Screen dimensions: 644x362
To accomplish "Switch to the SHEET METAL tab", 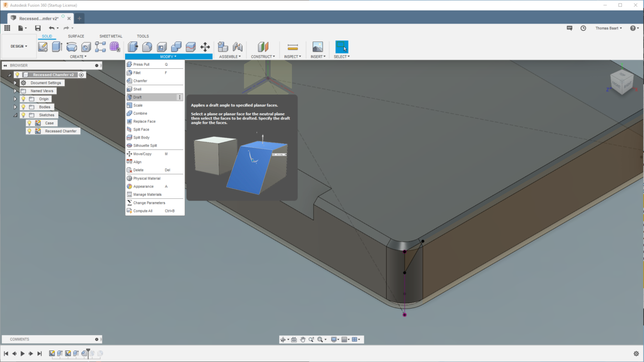I will pos(110,36).
